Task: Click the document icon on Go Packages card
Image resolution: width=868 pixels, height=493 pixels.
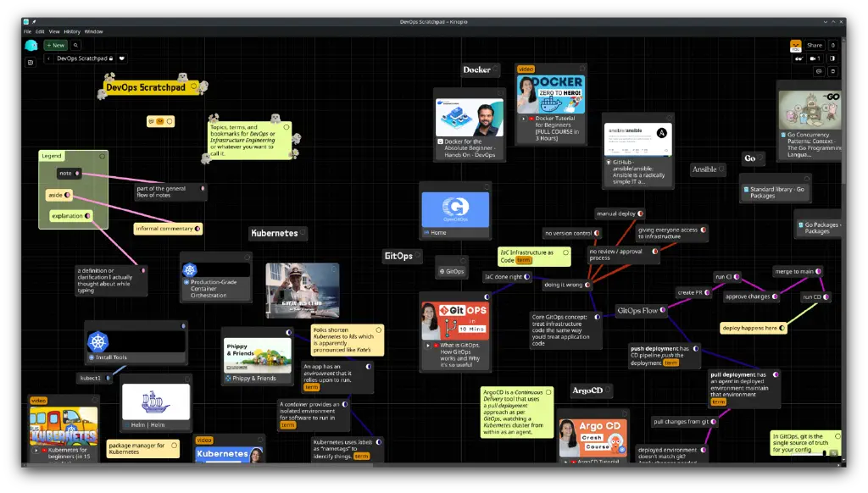Action: [800, 224]
